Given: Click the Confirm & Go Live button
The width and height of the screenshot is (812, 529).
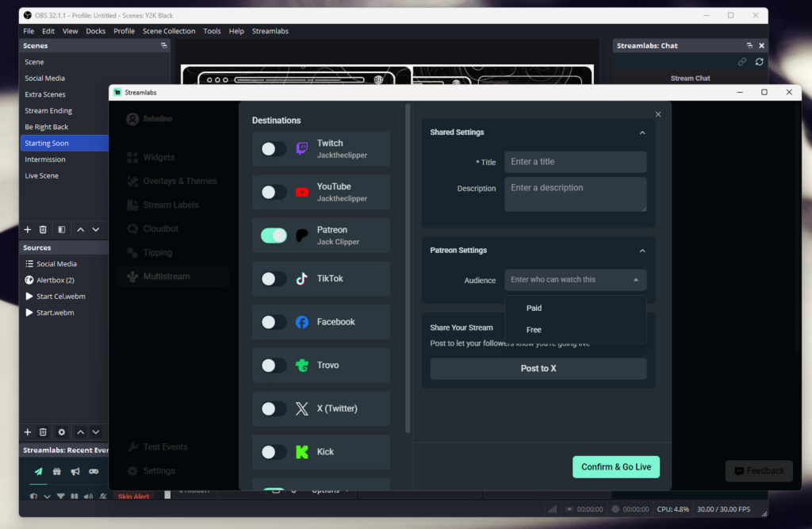Looking at the screenshot, I should 615,467.
